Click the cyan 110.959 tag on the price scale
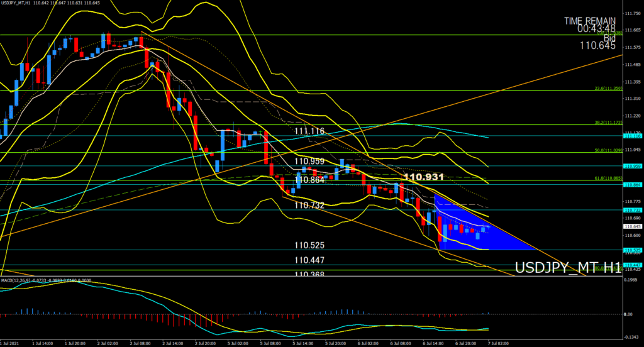The image size is (644, 347). (x=633, y=167)
